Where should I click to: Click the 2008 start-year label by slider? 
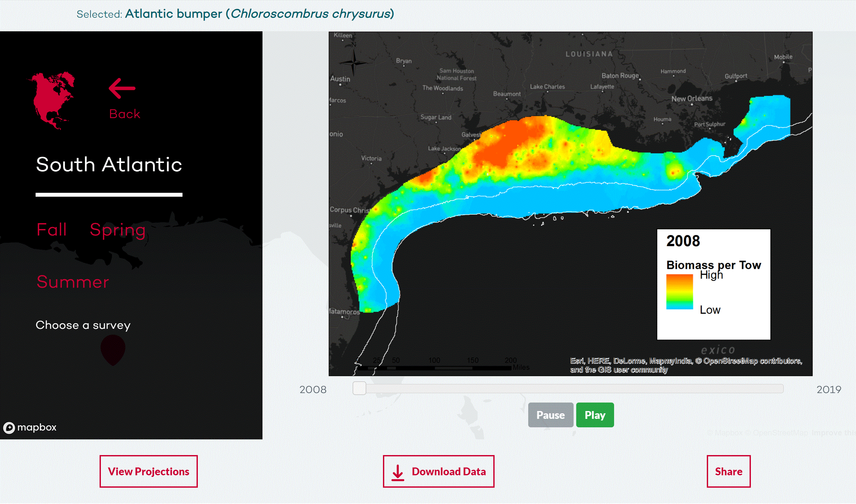(313, 390)
